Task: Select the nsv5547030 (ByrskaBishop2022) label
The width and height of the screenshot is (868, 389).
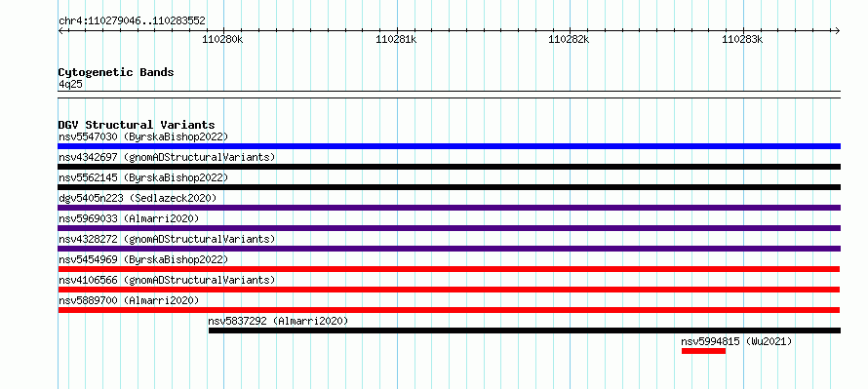Action: click(143, 136)
